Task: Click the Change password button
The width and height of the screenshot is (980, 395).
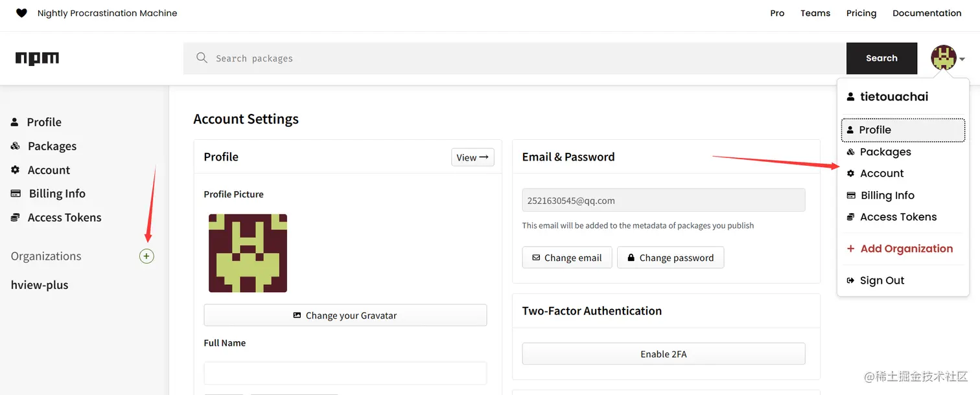Action: pyautogui.click(x=670, y=258)
